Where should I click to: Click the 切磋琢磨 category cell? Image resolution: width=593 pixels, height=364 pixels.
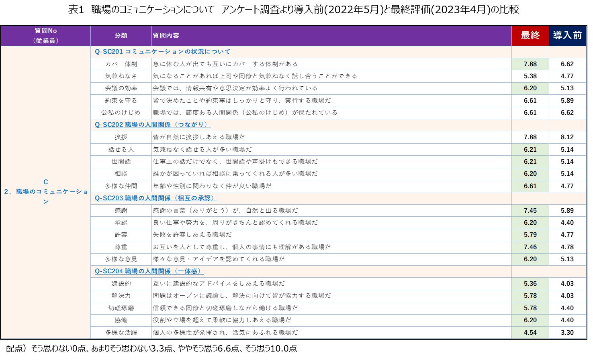pyautogui.click(x=121, y=308)
